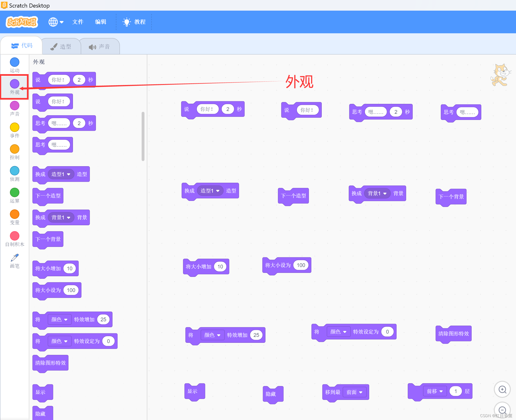516x420 pixels.
Task: Open the 文件 file menu
Action: click(x=78, y=22)
